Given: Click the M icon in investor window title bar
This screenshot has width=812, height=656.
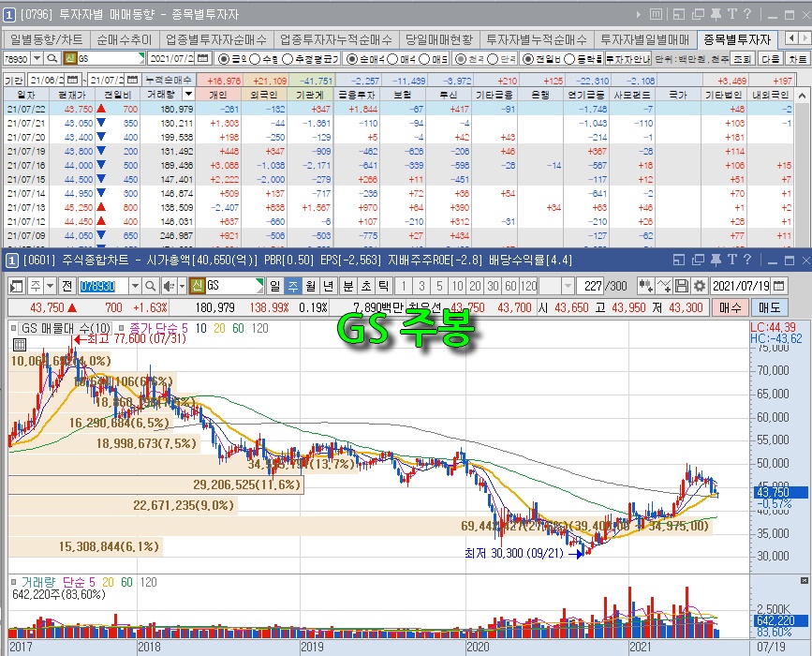Looking at the screenshot, I should tap(656, 14).
